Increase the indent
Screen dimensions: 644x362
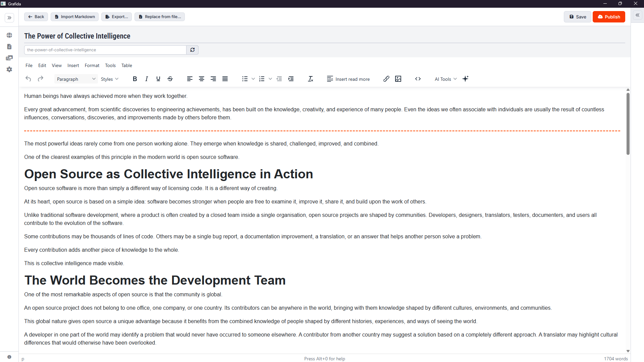tap(291, 79)
